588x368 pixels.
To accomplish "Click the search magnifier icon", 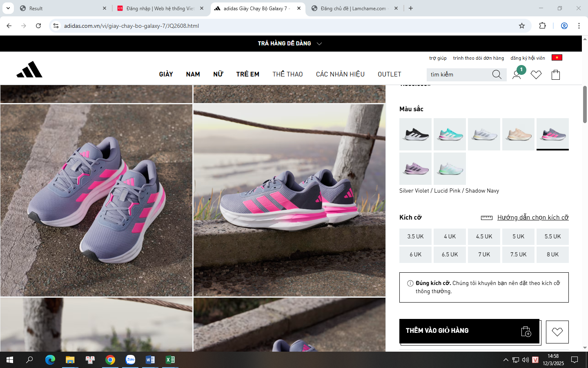I will (497, 74).
